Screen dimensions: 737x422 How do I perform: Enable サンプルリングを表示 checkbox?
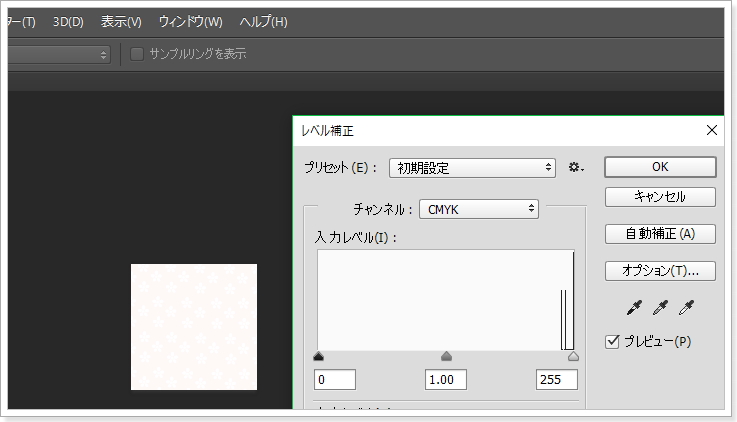coord(137,54)
